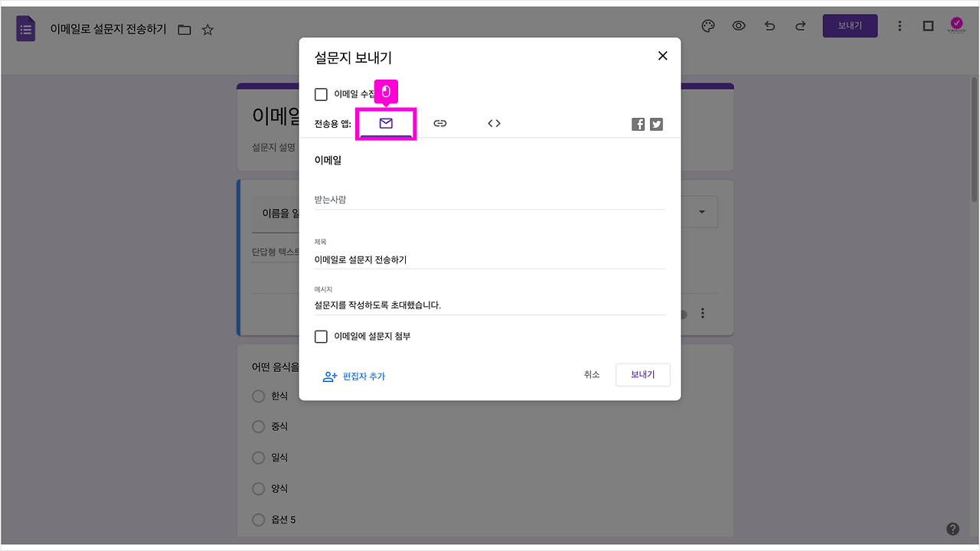Screen dimensions: 980x551
Task: Open the top-right three-dot menu
Action: (x=900, y=25)
